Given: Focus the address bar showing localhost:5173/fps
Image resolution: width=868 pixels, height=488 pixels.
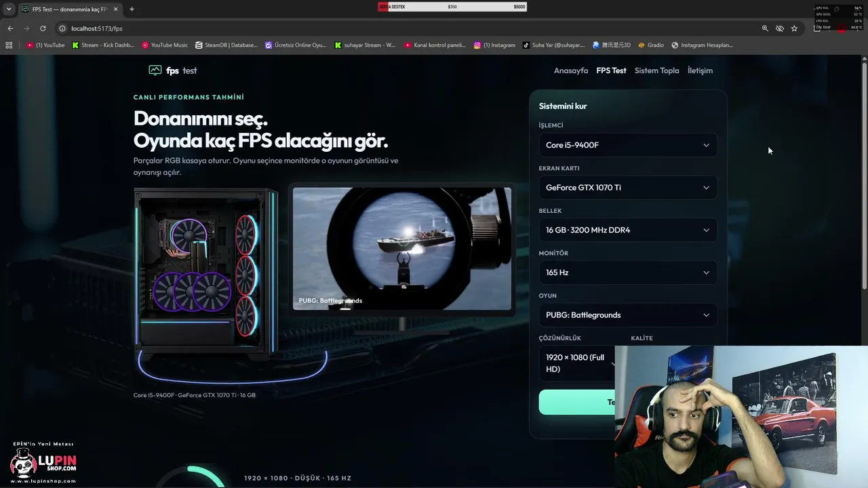Looking at the screenshot, I should tap(407, 28).
